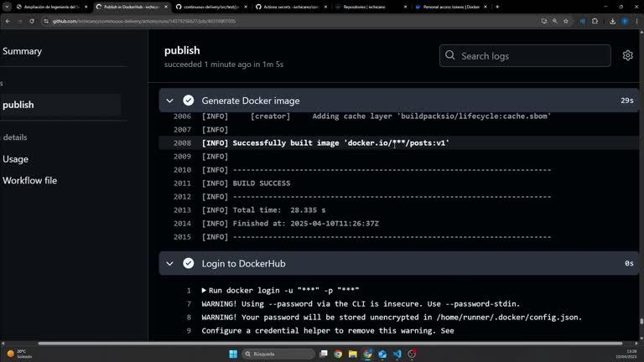The image size is (644, 362).
Task: Open browser profile avatar
Action: (625, 21)
